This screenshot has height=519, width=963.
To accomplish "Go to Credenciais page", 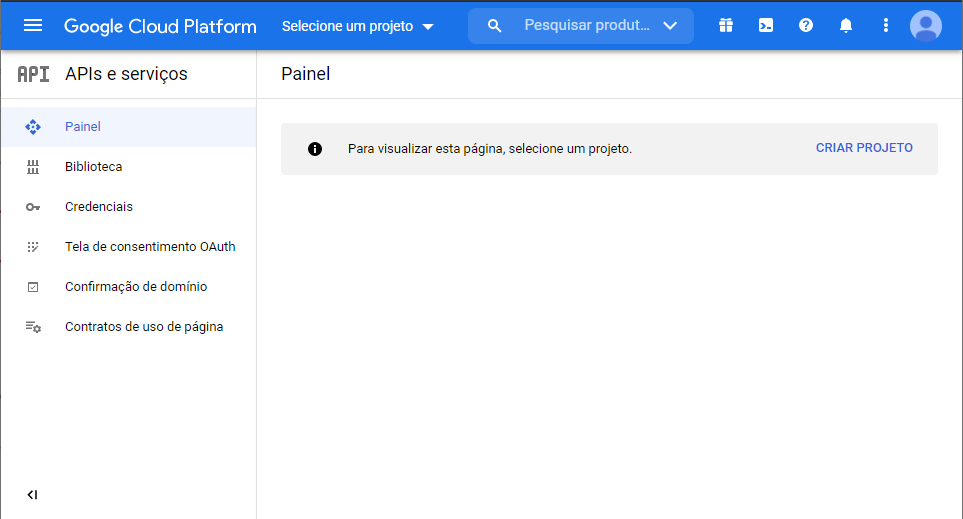I will coord(98,207).
